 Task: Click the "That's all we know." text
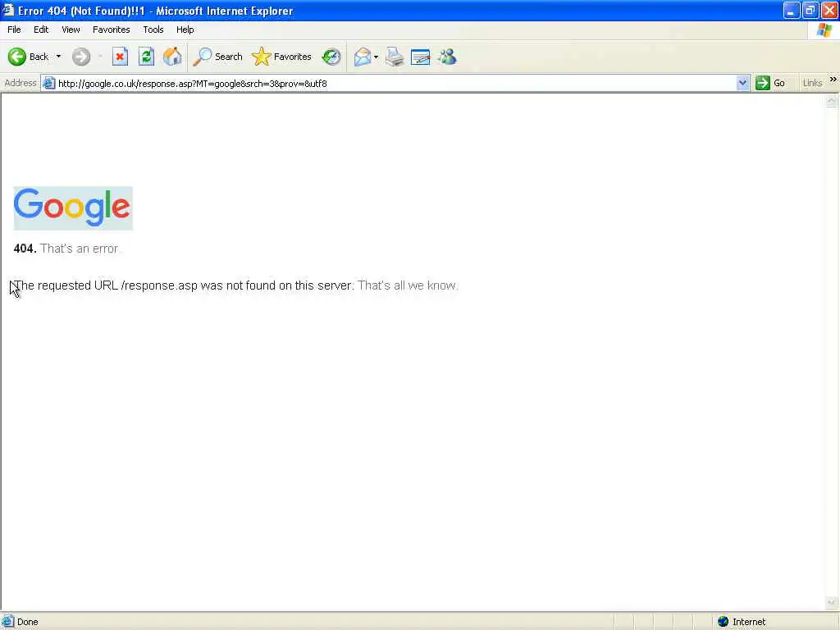(408, 285)
